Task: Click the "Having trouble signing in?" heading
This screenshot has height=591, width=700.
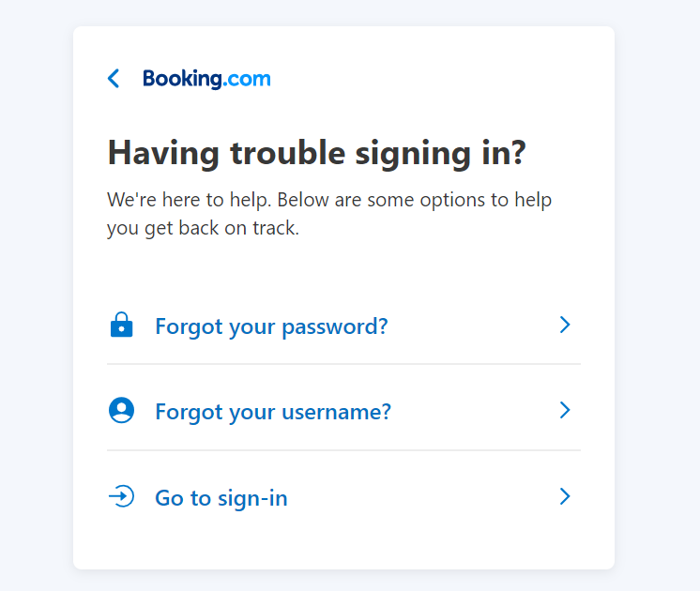Action: [316, 153]
